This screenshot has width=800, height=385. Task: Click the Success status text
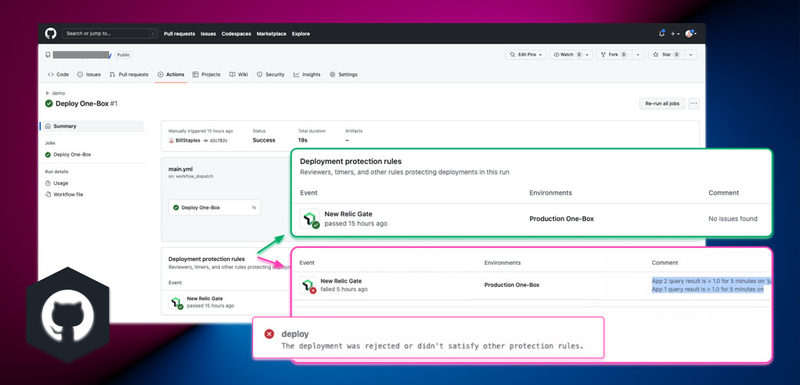click(x=264, y=140)
